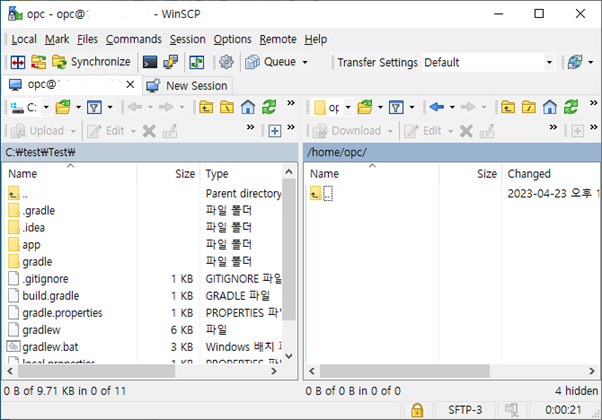The width and height of the screenshot is (602, 420).
Task: Click the local path bar C:\test\Test\
Action: [x=150, y=152]
